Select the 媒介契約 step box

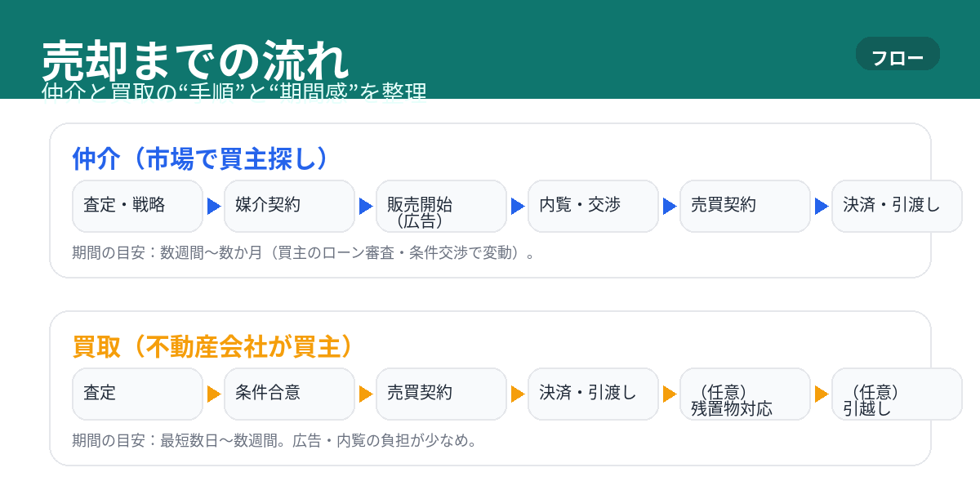(289, 206)
